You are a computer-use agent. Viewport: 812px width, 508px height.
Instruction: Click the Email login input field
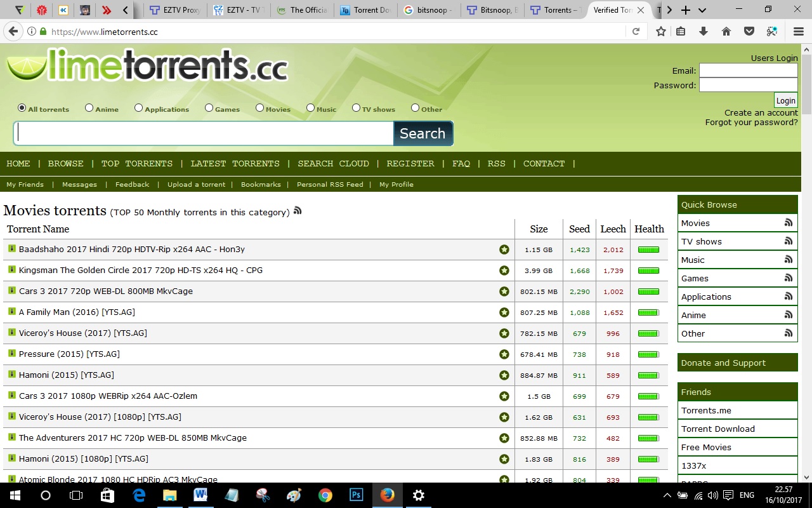(748, 70)
